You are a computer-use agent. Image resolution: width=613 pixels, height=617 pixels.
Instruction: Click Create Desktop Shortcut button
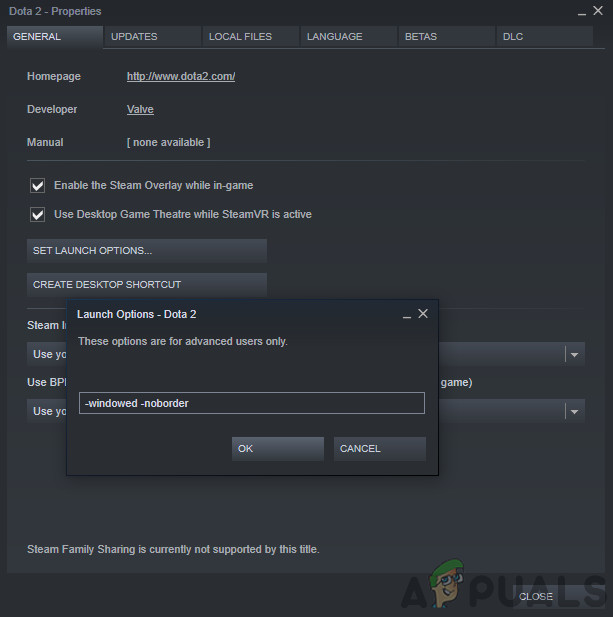click(x=147, y=284)
